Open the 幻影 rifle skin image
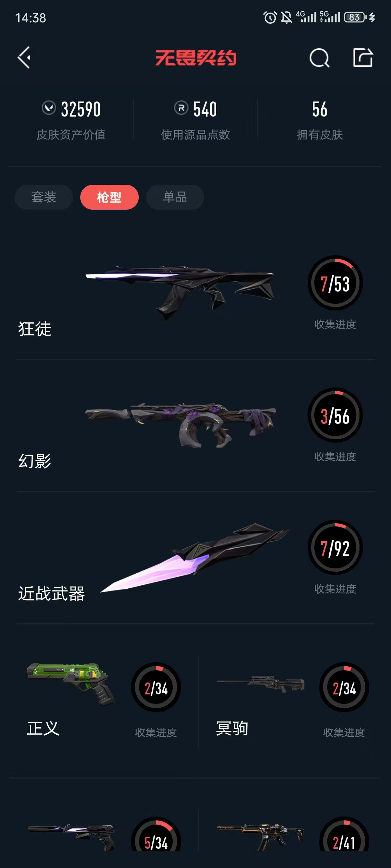Image resolution: width=391 pixels, height=868 pixels. click(x=180, y=425)
